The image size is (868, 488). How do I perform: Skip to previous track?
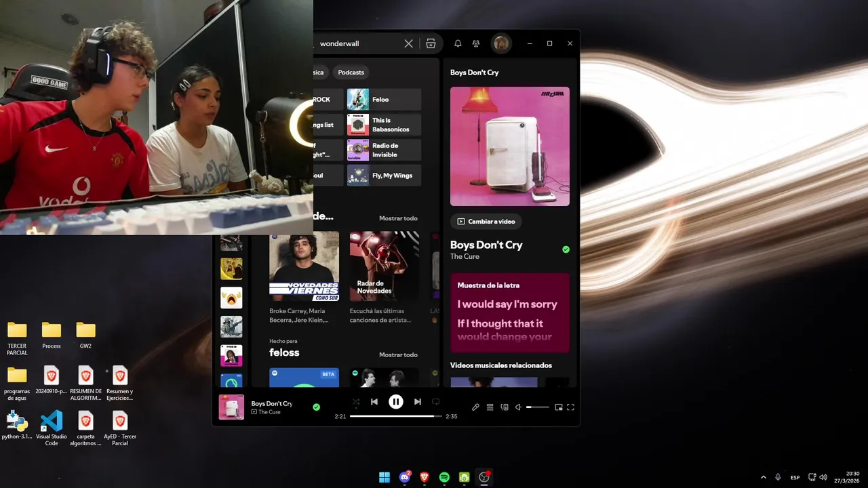(374, 402)
